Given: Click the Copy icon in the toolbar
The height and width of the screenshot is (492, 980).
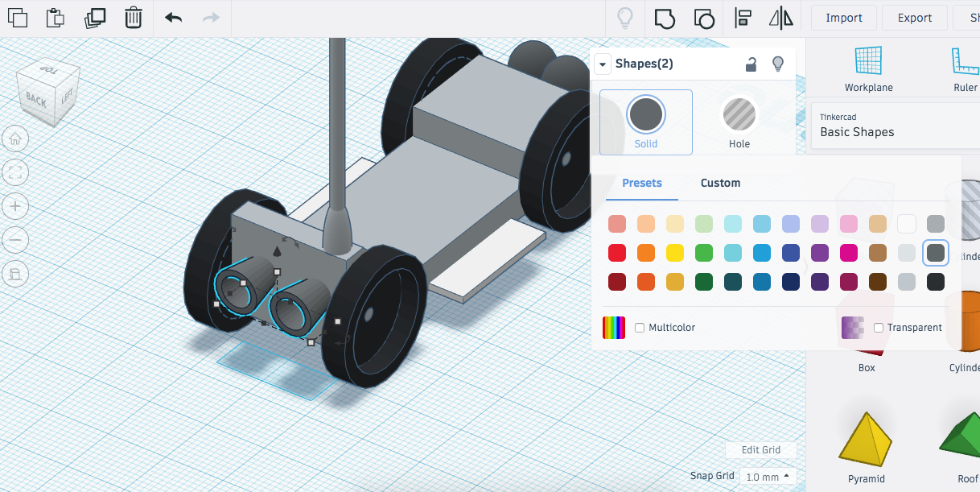Looking at the screenshot, I should click(x=17, y=18).
